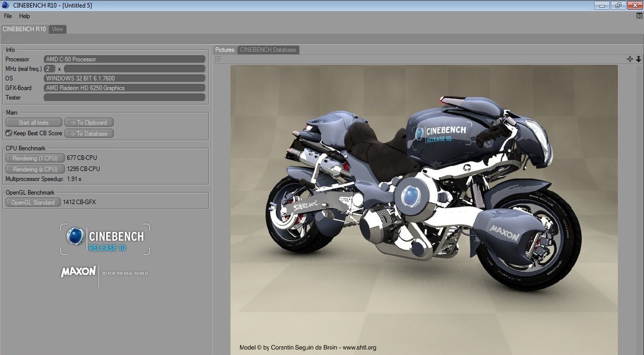Switch to the View tab

[57, 29]
